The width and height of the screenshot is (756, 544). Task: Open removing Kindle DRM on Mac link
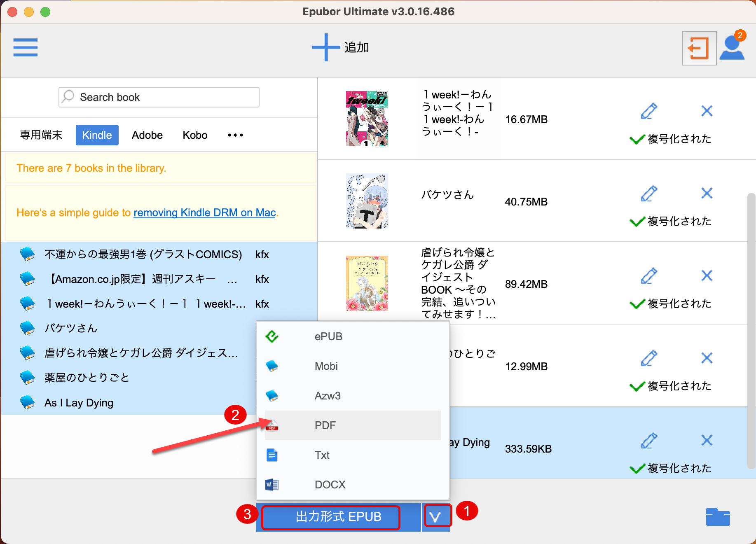(204, 212)
